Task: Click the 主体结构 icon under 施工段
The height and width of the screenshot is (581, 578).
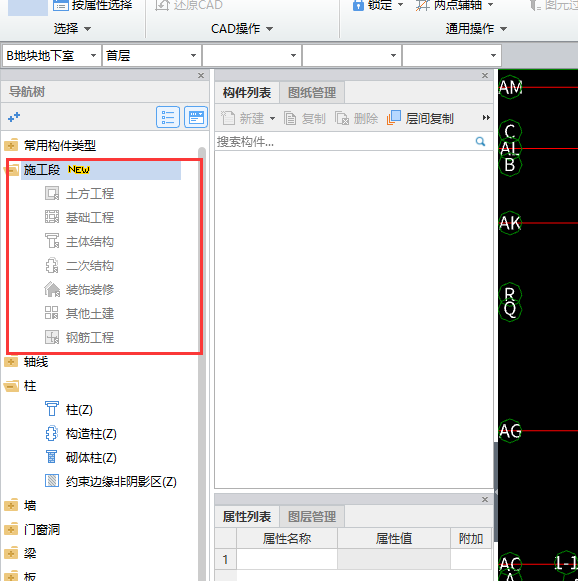Action: pyautogui.click(x=52, y=241)
